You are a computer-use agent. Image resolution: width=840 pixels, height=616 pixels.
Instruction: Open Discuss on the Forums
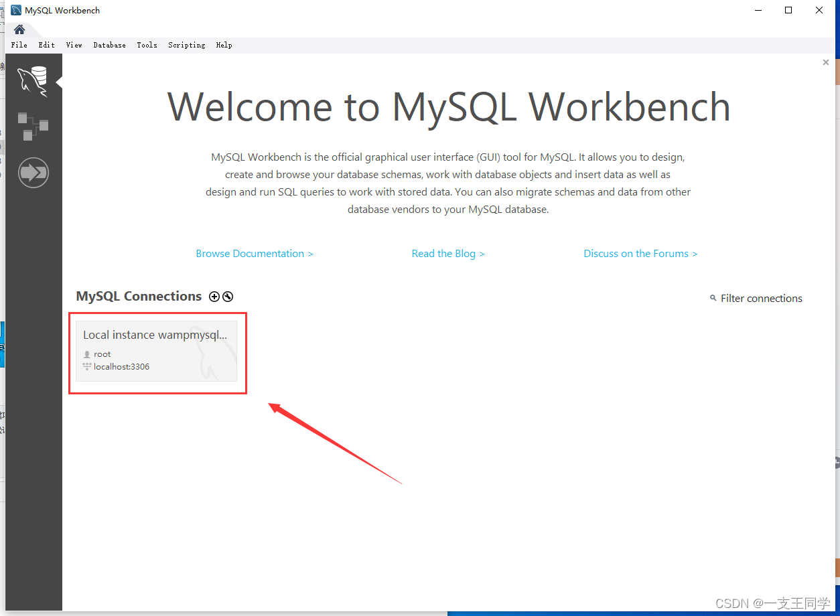pyautogui.click(x=640, y=253)
